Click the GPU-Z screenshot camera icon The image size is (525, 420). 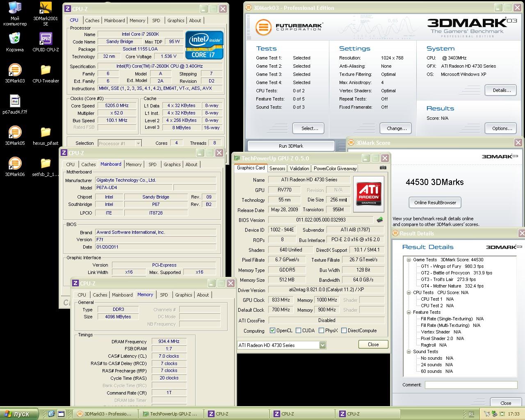click(383, 168)
